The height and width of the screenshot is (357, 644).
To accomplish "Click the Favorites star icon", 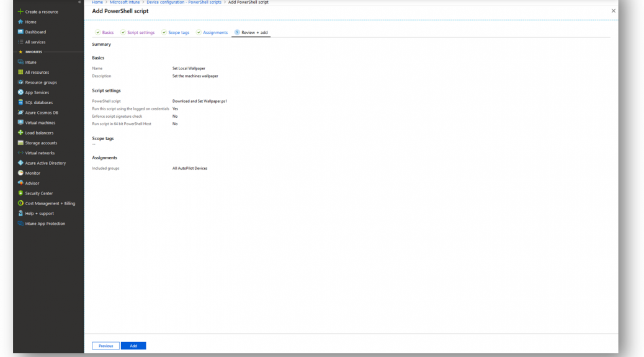I will pyautogui.click(x=20, y=51).
